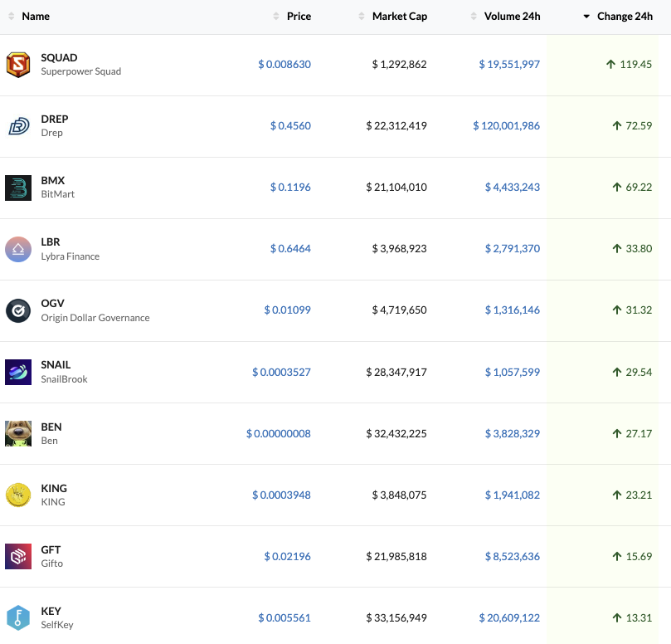671x644 pixels.
Task: Open BEN volume link $3,828,329
Action: (x=513, y=434)
